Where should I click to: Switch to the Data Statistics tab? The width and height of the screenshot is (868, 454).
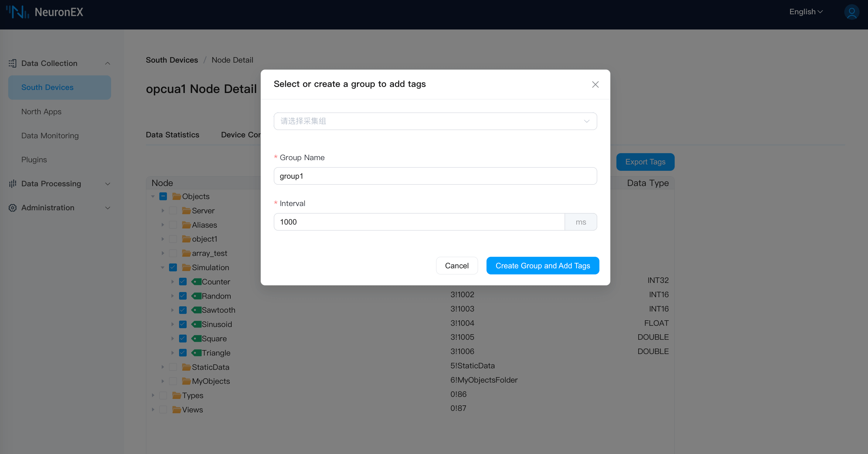[172, 135]
